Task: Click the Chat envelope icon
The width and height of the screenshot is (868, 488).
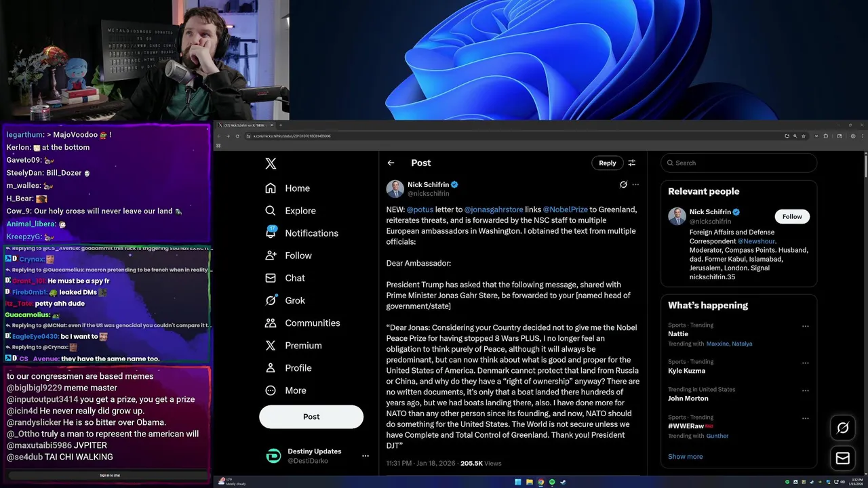Action: (x=271, y=278)
